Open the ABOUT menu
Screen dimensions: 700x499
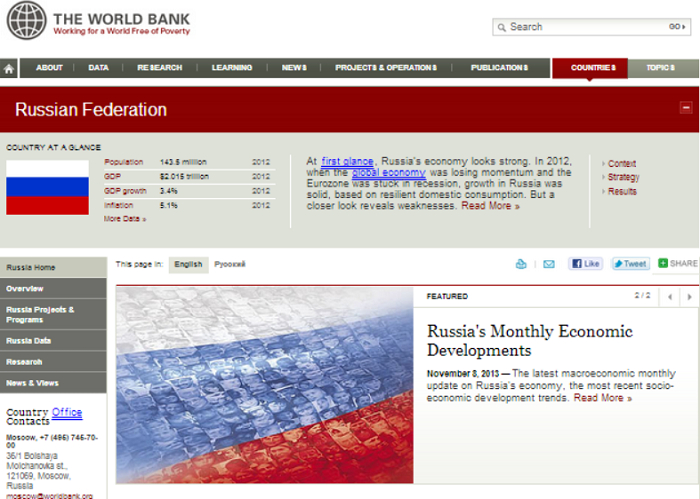(49, 68)
